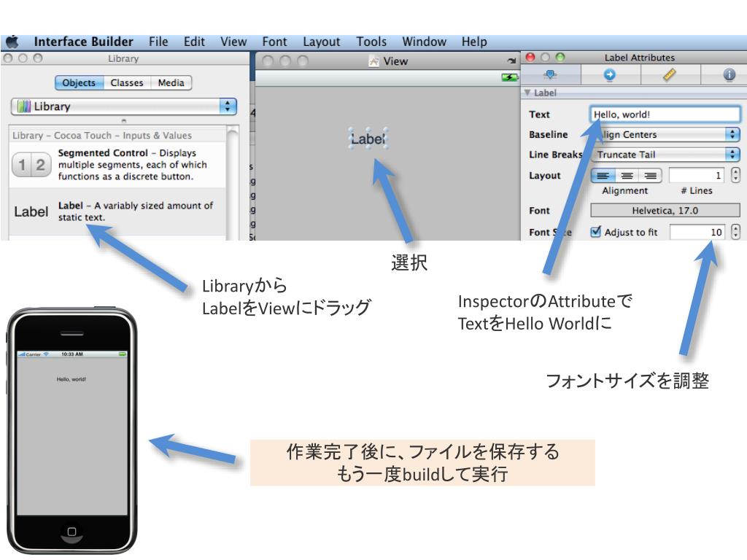Open the Help menu
747x560 pixels.
474,42
